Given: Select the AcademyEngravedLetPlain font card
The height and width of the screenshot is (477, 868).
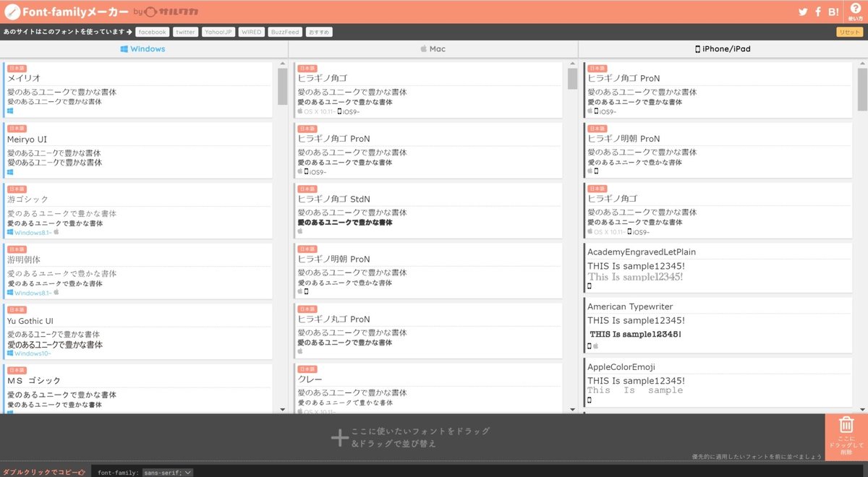Looking at the screenshot, I should [x=718, y=267].
